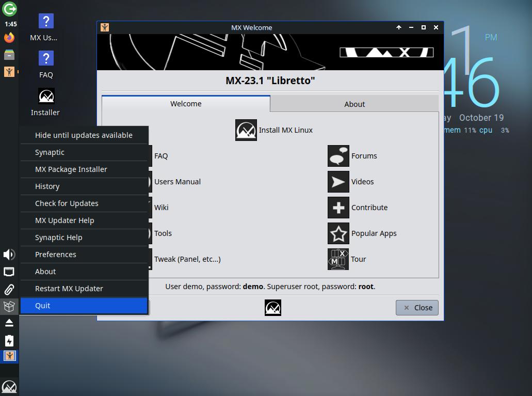Open Tweak (Panel, etc...) button
Viewport: 532px width, 396px height.
coord(188,259)
